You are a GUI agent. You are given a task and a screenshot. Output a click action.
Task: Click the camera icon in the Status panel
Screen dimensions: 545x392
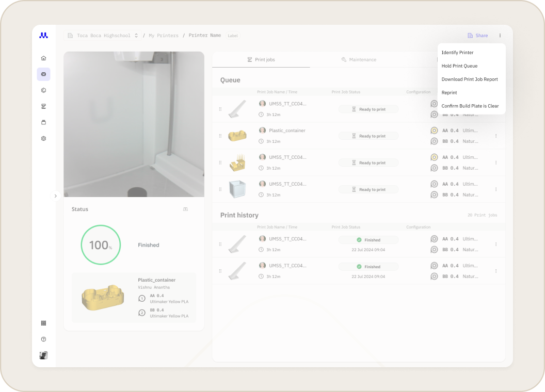185,209
